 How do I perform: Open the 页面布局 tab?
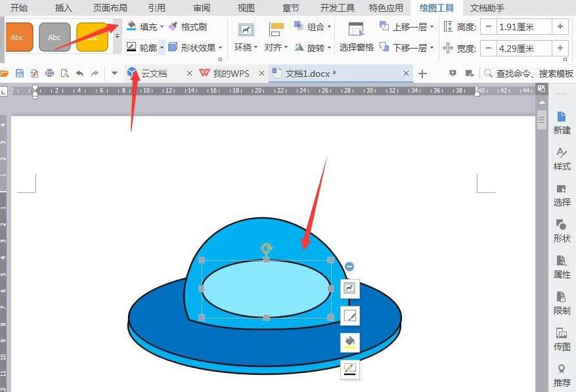pyautogui.click(x=110, y=8)
